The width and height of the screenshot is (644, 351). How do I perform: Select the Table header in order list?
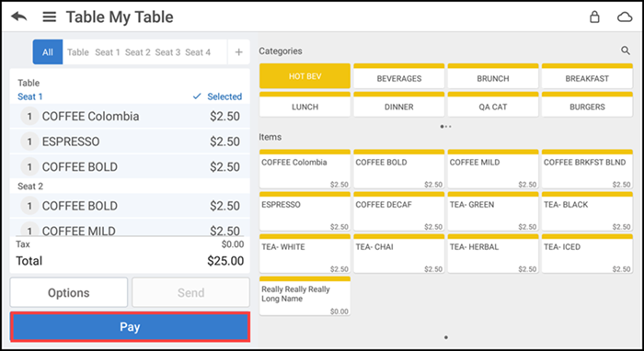pos(29,83)
